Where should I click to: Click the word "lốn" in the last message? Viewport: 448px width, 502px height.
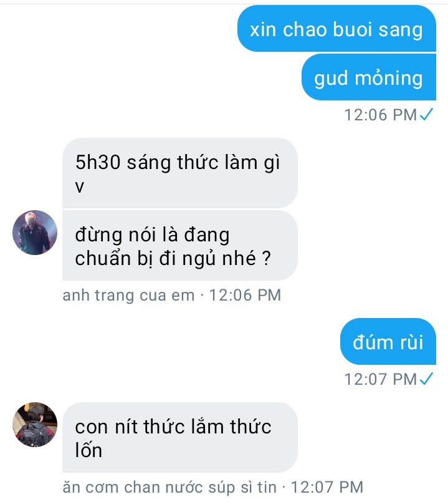(x=88, y=449)
